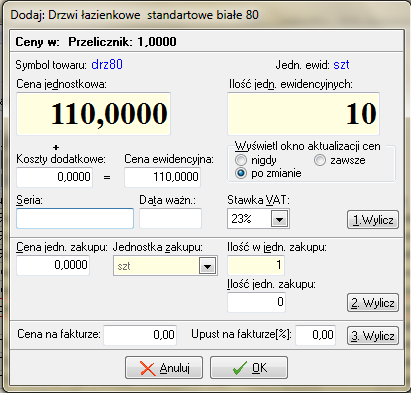The height and width of the screenshot is (393, 411).
Task: Click the green checkmark icon on OK
Action: pos(240,368)
